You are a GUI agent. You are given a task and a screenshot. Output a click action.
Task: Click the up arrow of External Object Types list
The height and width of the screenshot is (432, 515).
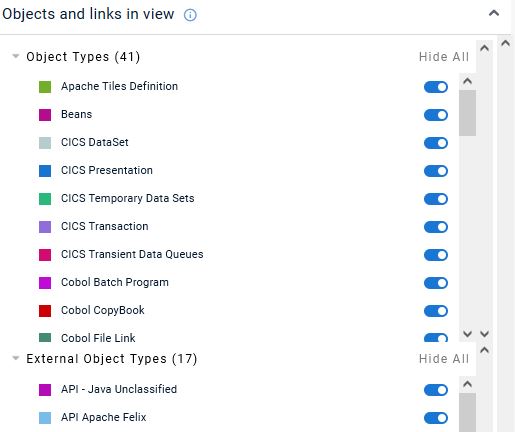[467, 384]
